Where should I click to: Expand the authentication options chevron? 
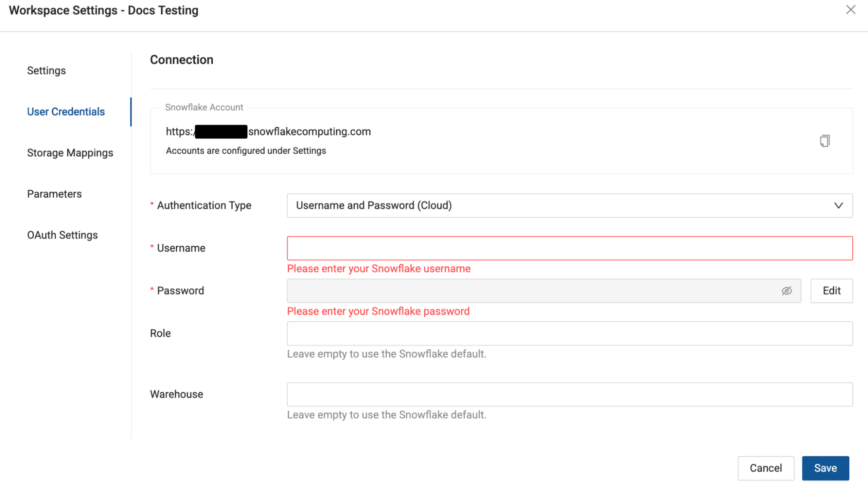pos(838,205)
